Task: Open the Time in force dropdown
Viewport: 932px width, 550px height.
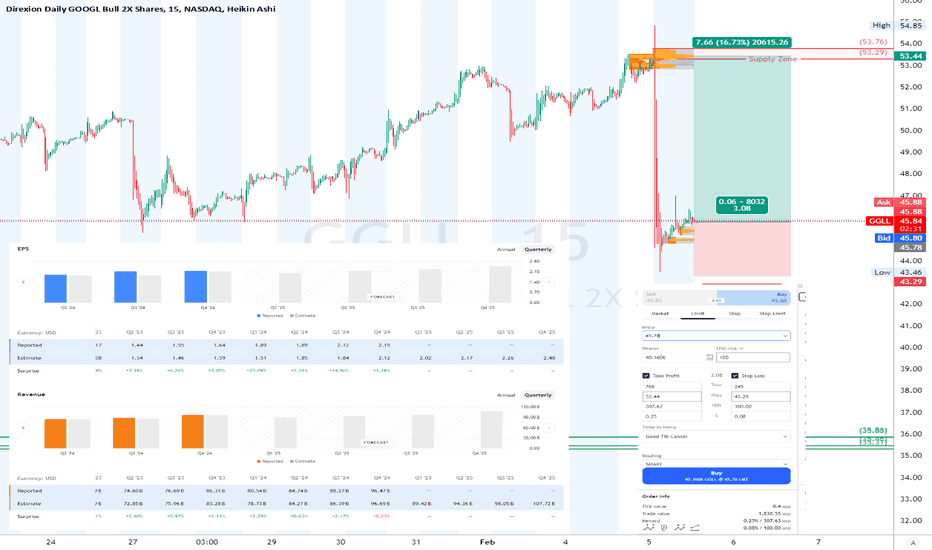Action: (x=716, y=436)
